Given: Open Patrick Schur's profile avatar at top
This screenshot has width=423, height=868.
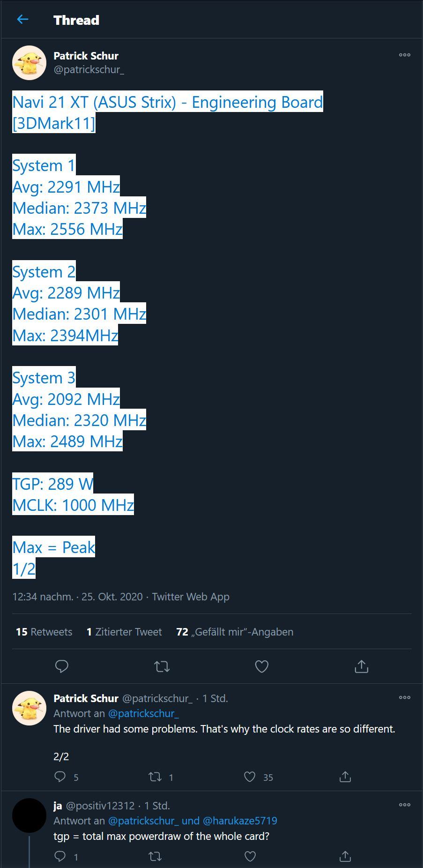Looking at the screenshot, I should coord(29,63).
